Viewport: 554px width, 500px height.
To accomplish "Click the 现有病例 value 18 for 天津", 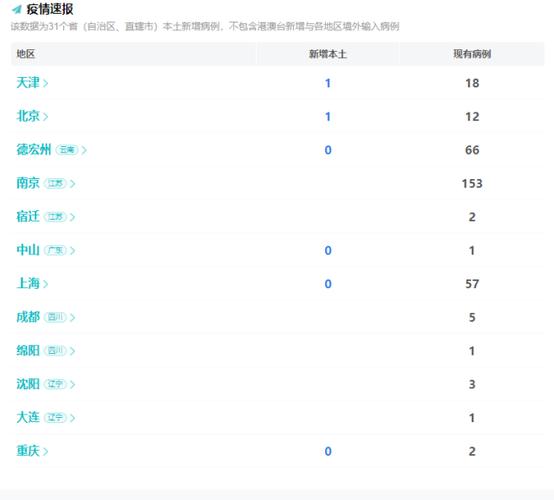I will [472, 83].
